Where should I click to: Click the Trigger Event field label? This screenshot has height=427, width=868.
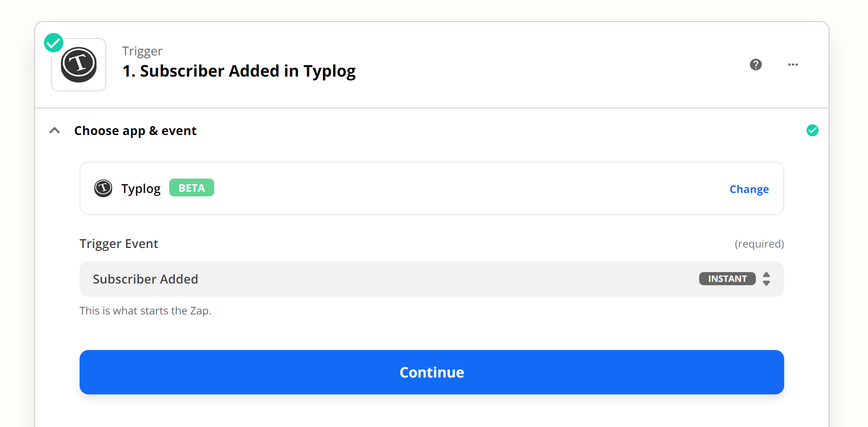[x=119, y=244]
